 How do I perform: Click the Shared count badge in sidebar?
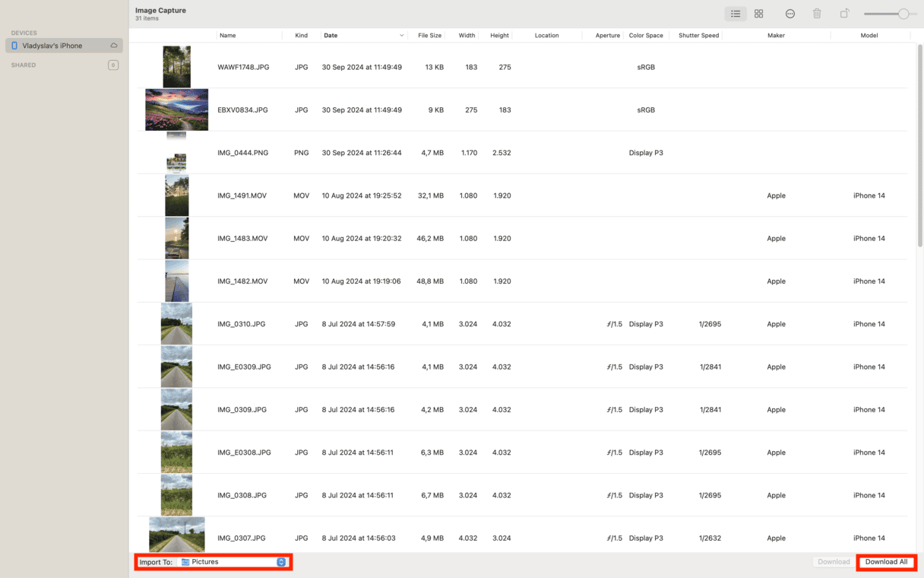point(113,65)
